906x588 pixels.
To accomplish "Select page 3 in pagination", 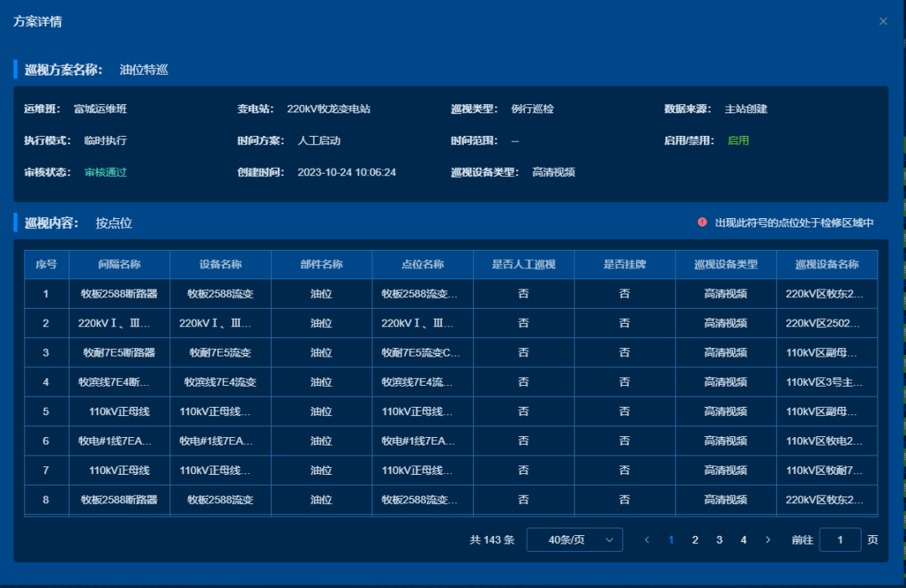I will 719,540.
